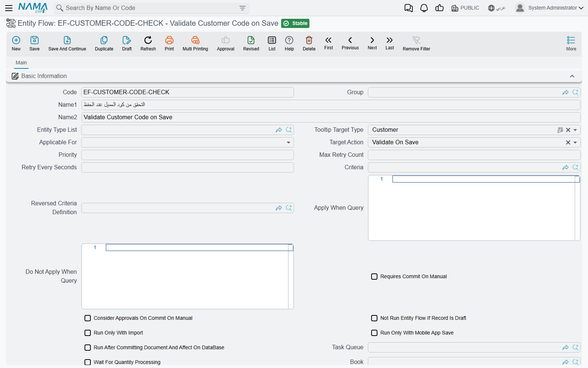Open the notifications bell
Screen dimensions: 588x368
point(424,8)
